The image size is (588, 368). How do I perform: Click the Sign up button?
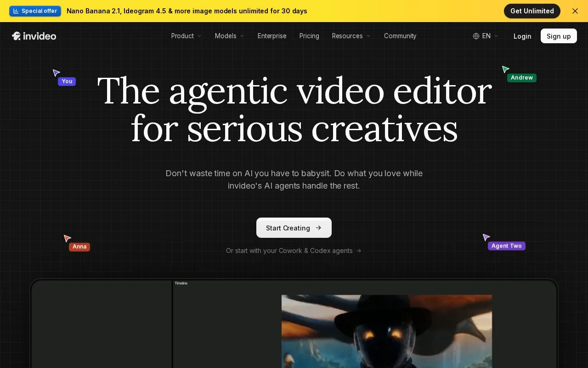pos(559,36)
